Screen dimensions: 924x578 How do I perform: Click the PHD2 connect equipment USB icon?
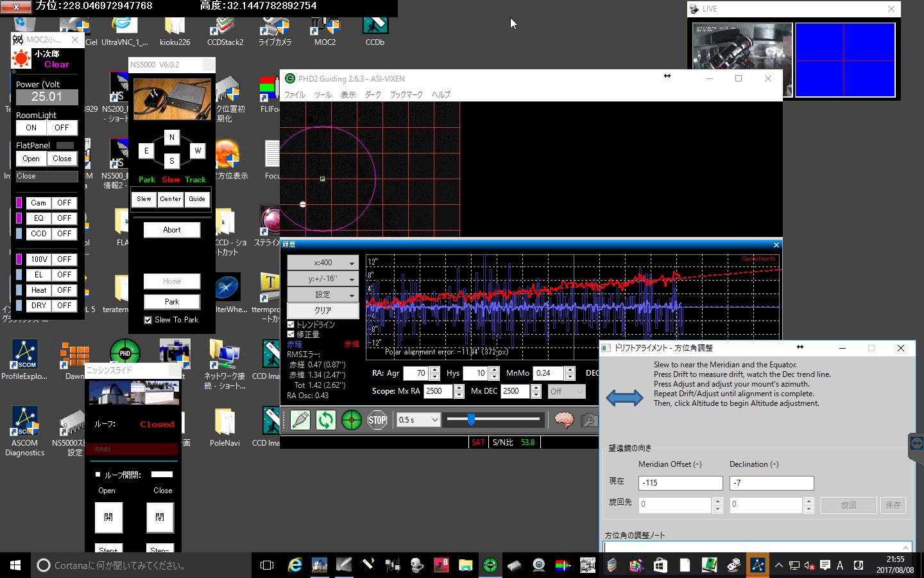(300, 420)
